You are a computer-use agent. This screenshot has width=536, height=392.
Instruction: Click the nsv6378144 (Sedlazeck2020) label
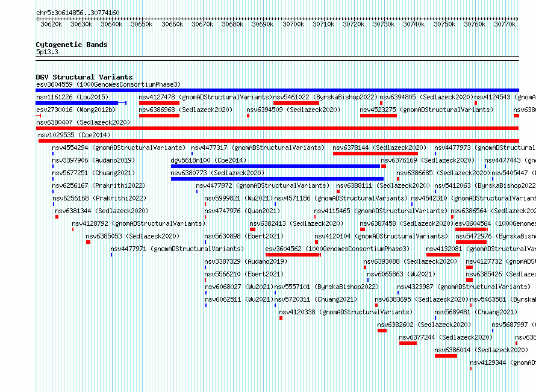379,148
